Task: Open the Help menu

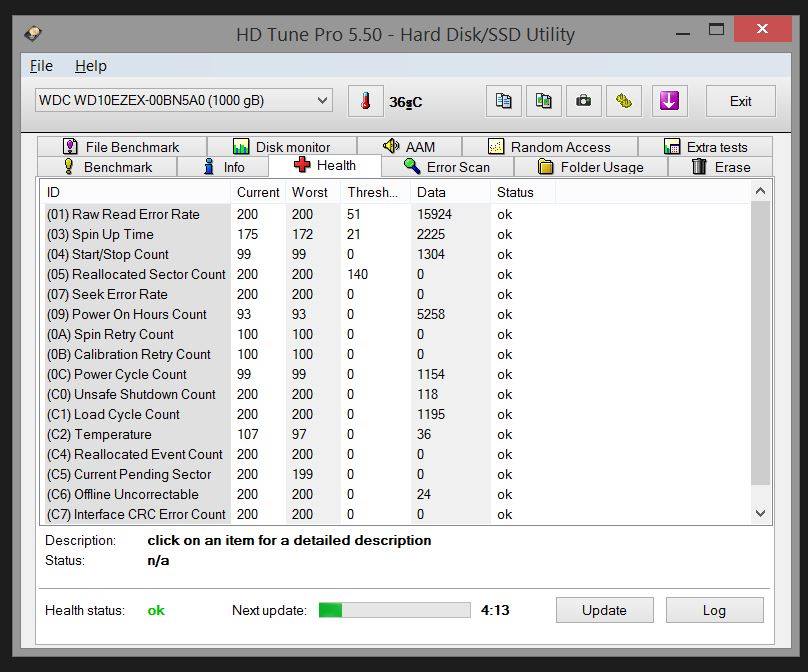Action: coord(91,66)
